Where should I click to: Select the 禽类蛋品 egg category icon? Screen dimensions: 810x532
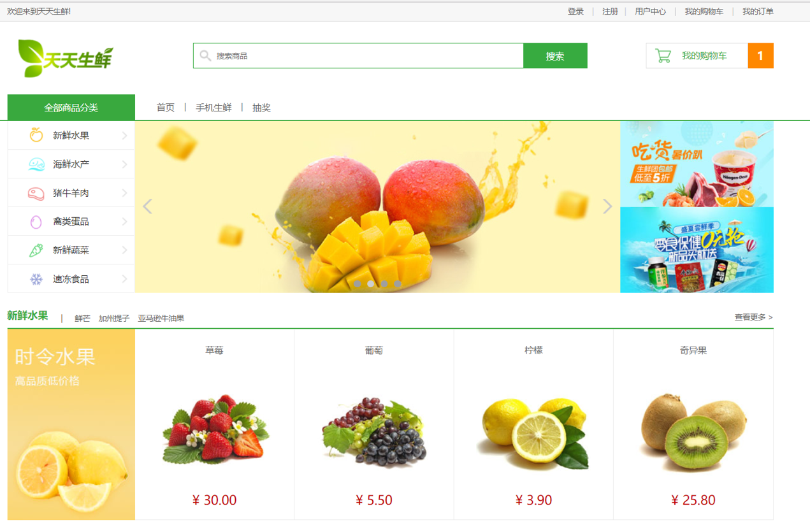click(x=36, y=222)
